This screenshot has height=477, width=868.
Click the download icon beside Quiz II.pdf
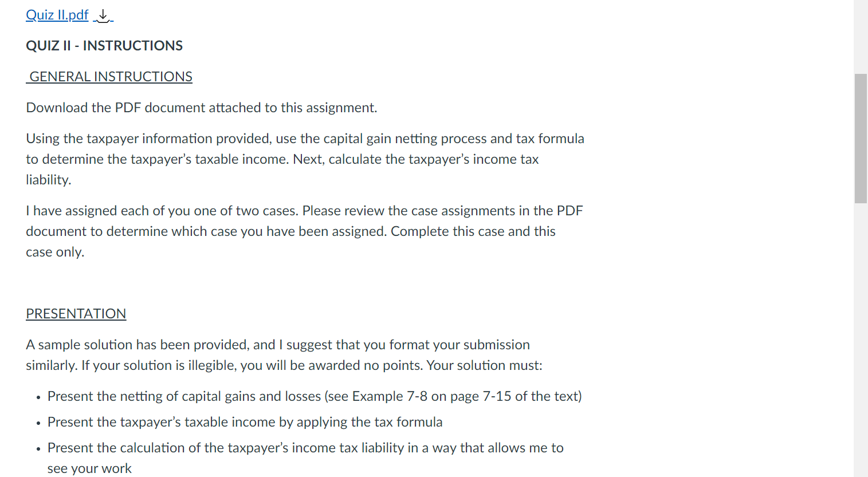(x=103, y=15)
